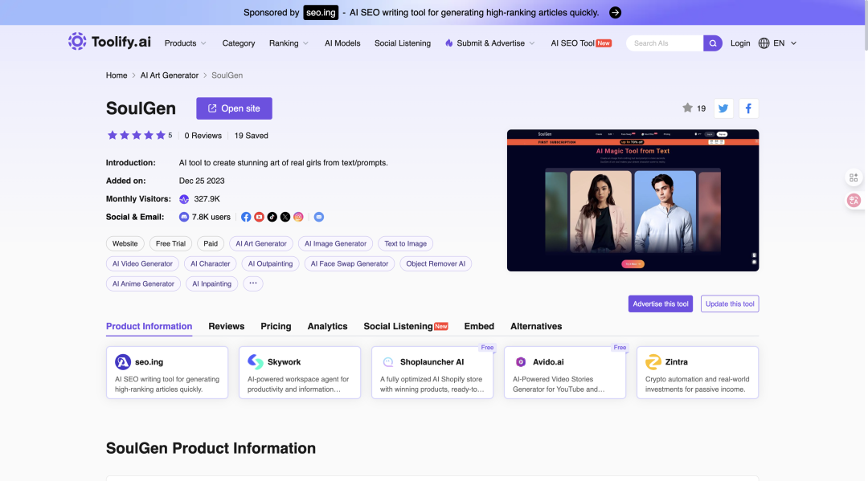The height and width of the screenshot is (481, 868).
Task: Click the SoulGen website preview thumbnail
Action: [633, 200]
